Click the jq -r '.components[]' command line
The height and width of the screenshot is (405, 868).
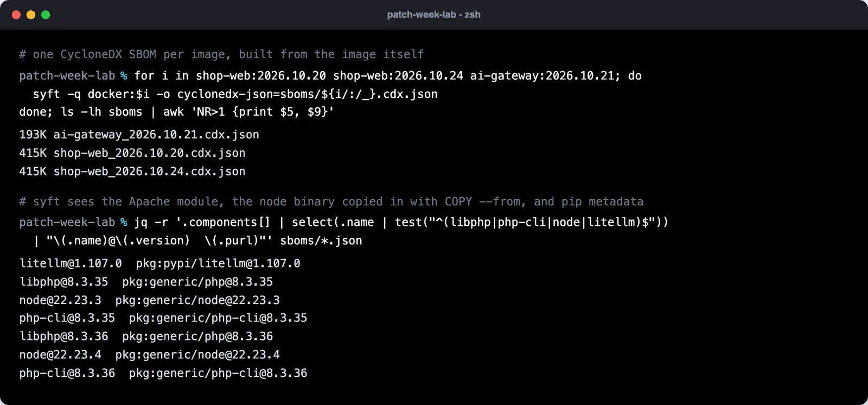click(x=344, y=222)
